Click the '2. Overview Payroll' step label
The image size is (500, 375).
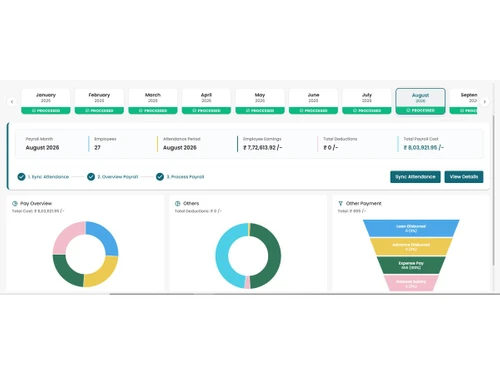118,177
